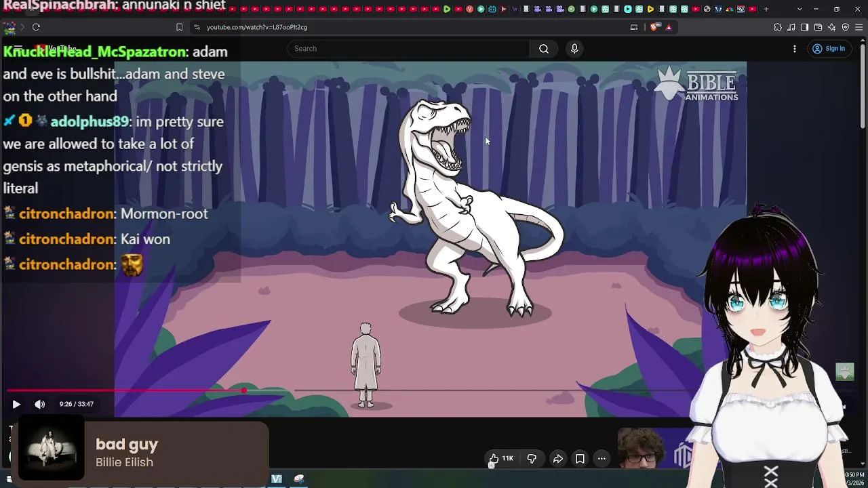
Task: Switch to the yellow play-icon tab
Action: (650, 9)
